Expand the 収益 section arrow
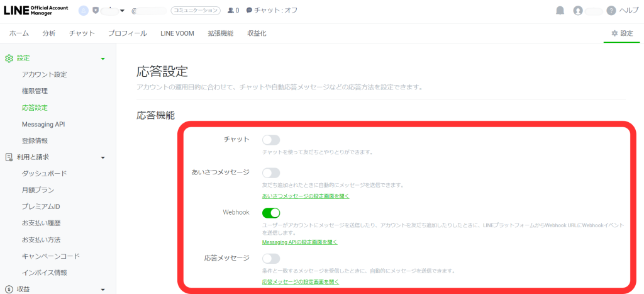Screen dimensions: 644x294 pos(103,290)
